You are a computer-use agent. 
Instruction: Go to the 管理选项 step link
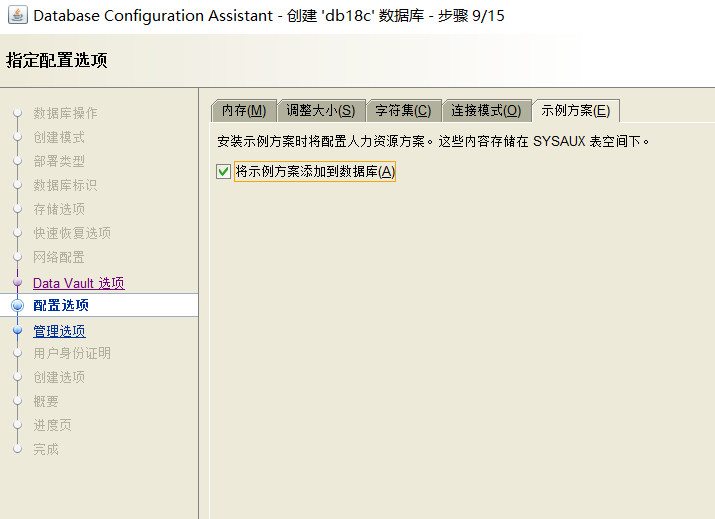coord(59,331)
